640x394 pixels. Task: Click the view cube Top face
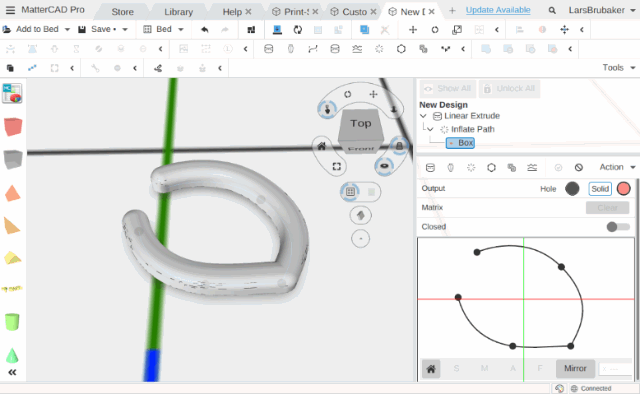coord(361,124)
